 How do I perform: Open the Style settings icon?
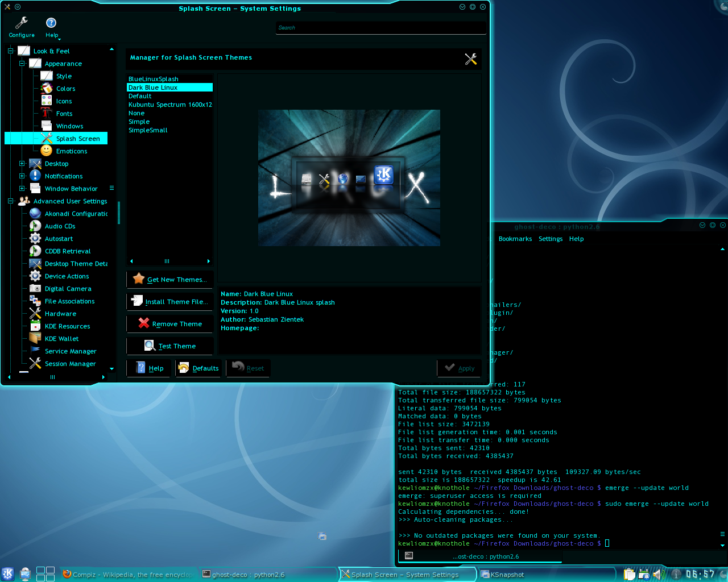(x=47, y=76)
